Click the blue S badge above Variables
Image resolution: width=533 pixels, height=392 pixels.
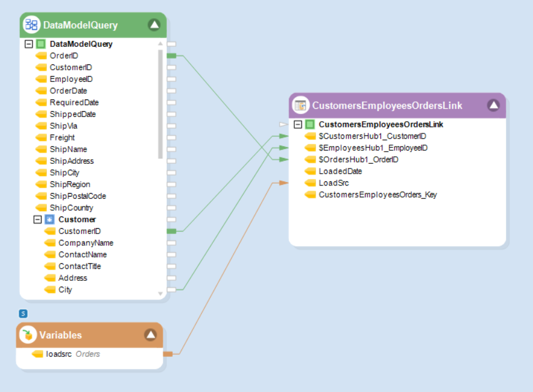23,314
